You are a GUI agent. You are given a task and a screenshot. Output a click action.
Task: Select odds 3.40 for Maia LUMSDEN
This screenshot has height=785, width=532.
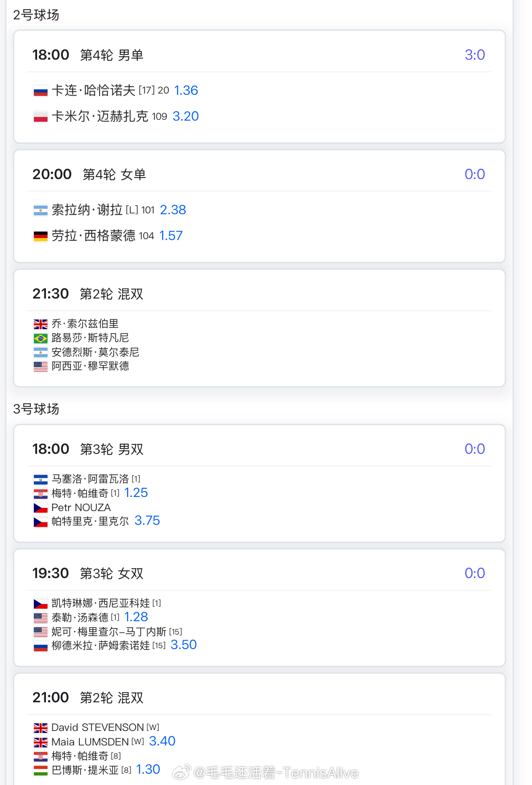click(162, 741)
